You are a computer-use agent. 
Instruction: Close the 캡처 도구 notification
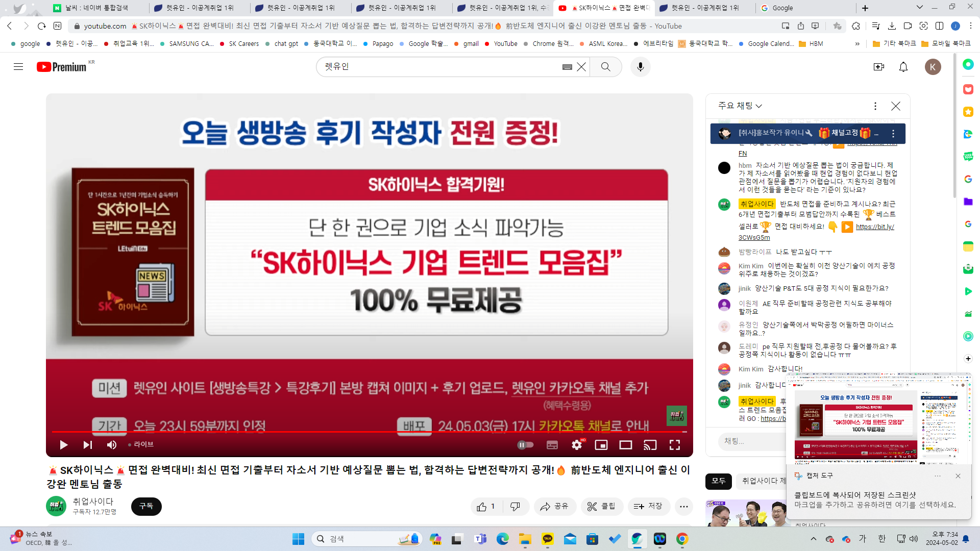[958, 476]
